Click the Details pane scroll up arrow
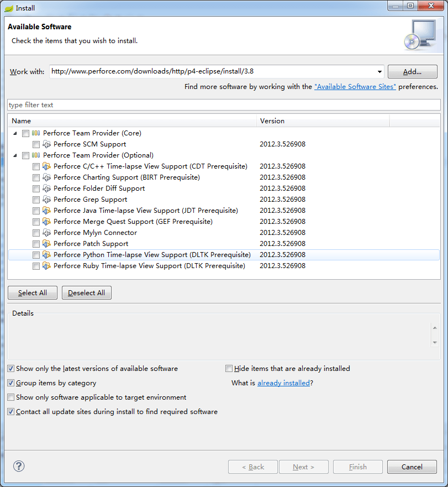 435,328
